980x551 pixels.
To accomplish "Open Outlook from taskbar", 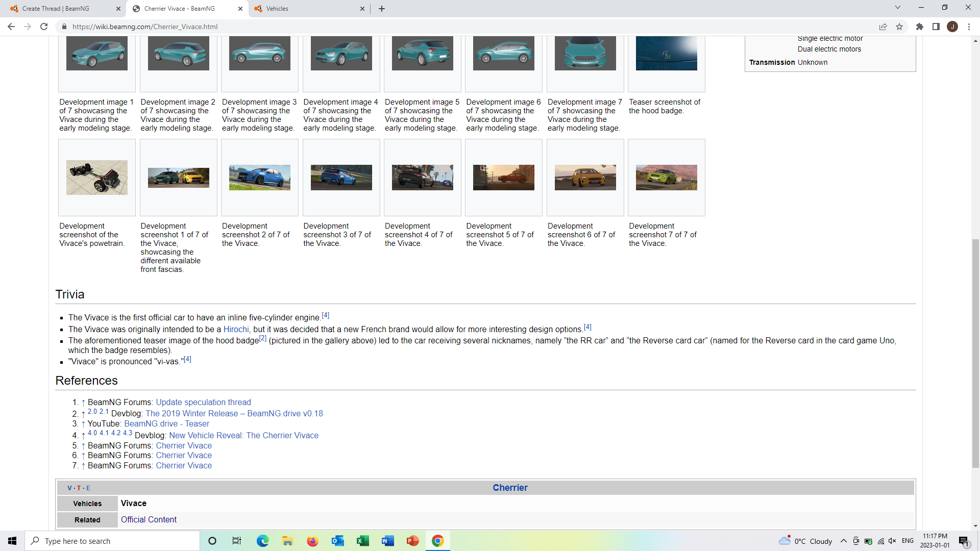I will pos(337,541).
